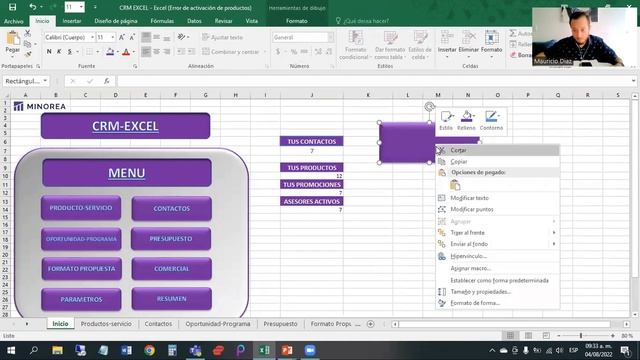Open the Name Box dropdown
This screenshot has height=360, width=640.
pyautogui.click(x=45, y=81)
